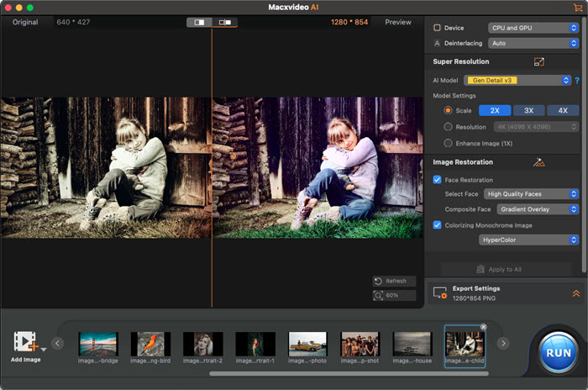Viewport: 588px width, 390px height.
Task: Open Select Face High Quality Faces dropdown
Action: pyautogui.click(x=531, y=193)
